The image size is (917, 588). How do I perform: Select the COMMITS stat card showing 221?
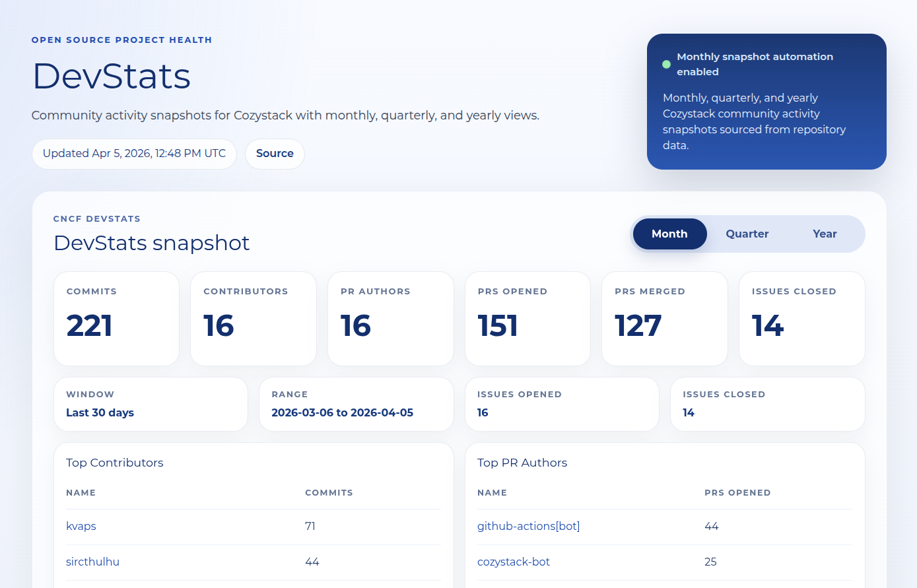pyautogui.click(x=116, y=319)
